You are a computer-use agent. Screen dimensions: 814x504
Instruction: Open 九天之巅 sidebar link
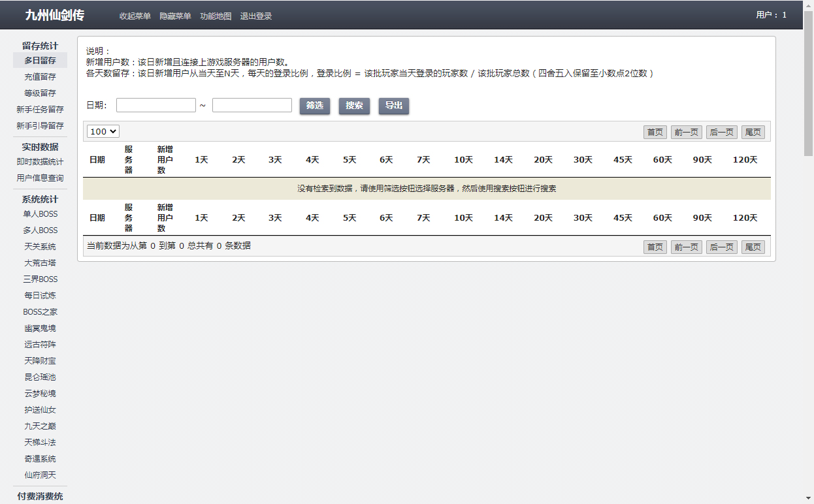[x=40, y=426]
